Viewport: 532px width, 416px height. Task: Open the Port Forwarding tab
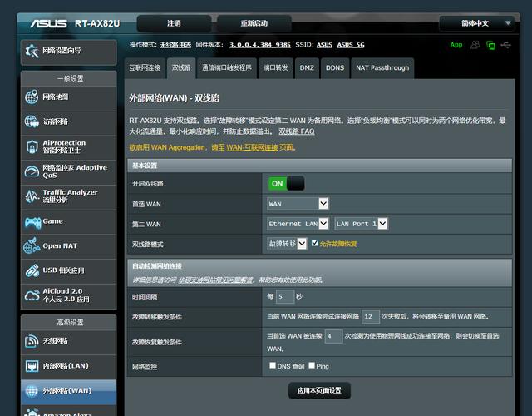coord(275,68)
